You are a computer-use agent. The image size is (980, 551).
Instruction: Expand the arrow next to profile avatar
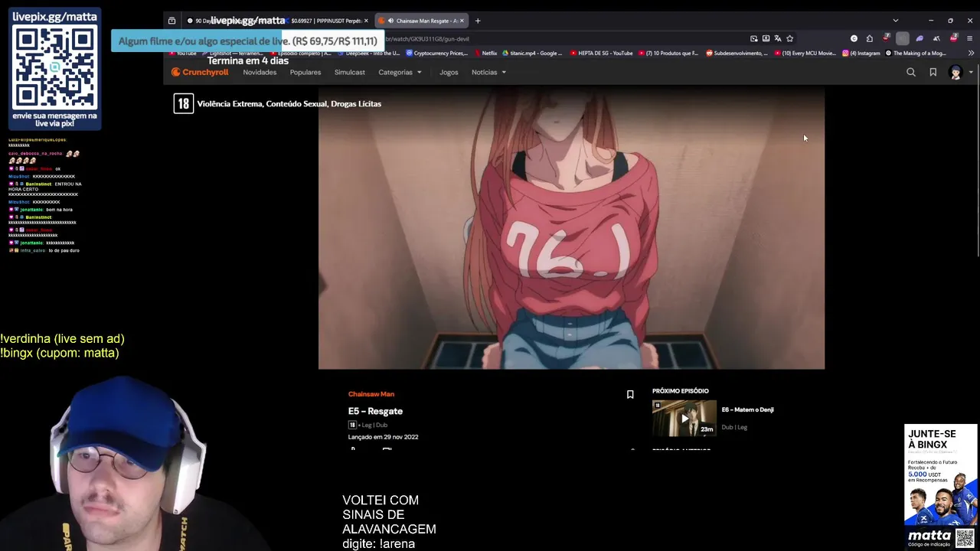pos(971,72)
